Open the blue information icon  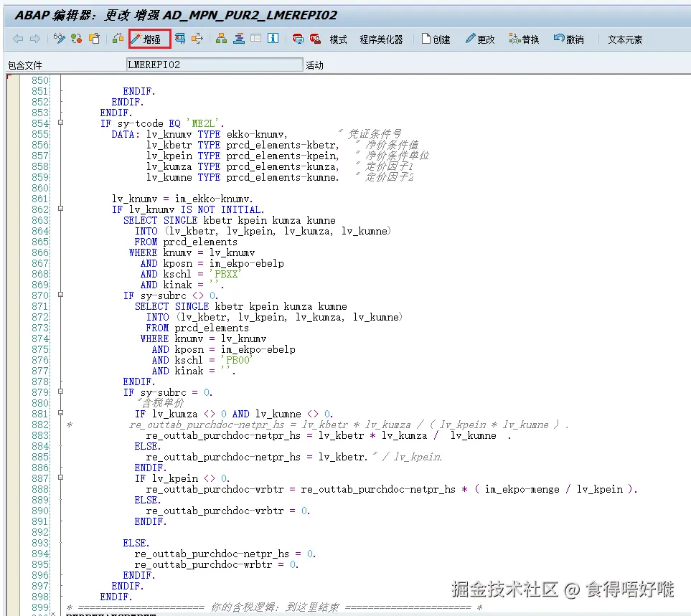pyautogui.click(x=273, y=39)
